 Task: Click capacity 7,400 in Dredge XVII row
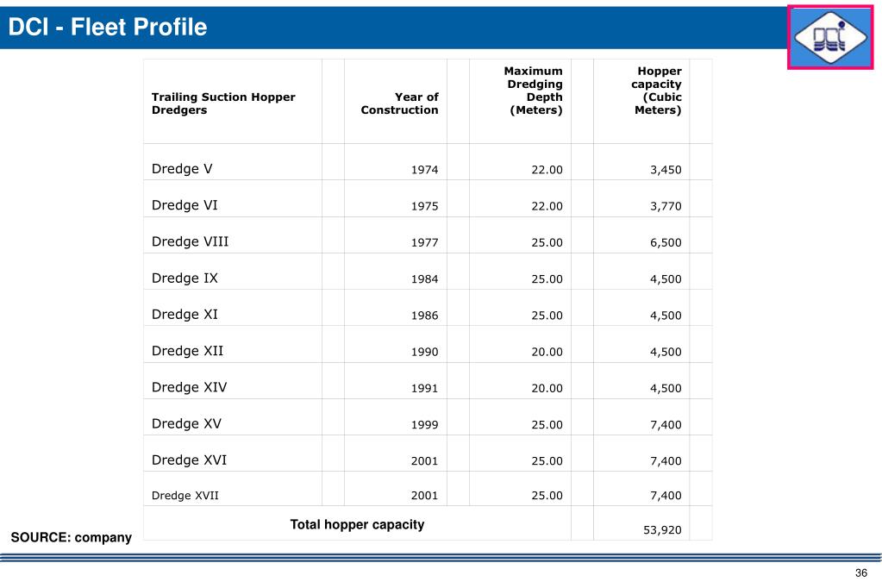(666, 496)
